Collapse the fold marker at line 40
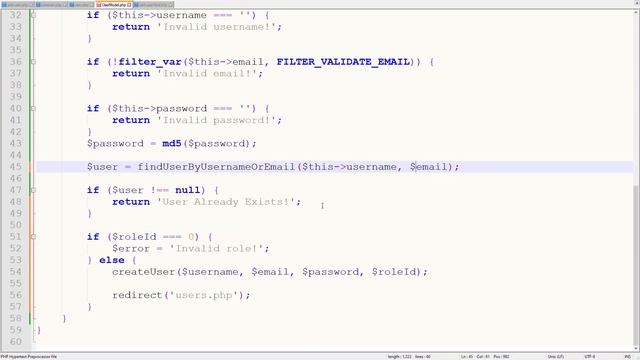Screen dimensions: 640x360 pos(33,109)
